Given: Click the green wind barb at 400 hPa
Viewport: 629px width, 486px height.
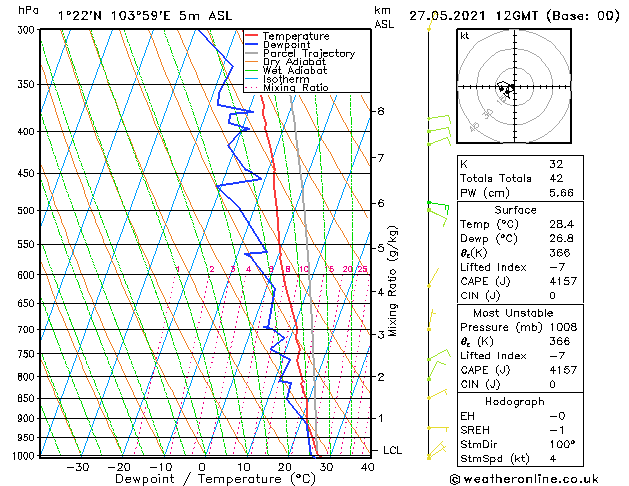Looking at the screenshot, I should 439,130.
